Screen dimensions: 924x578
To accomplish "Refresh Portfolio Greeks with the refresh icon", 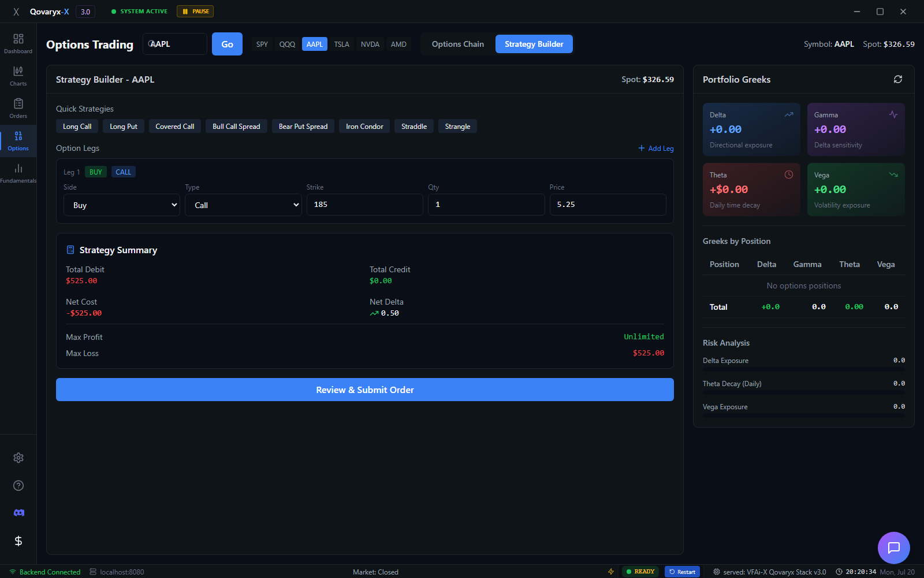I will [x=897, y=79].
